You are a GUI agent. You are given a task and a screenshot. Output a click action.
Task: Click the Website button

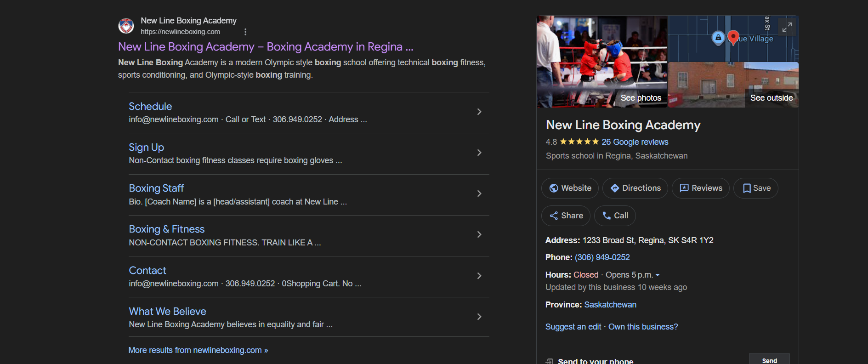[570, 188]
